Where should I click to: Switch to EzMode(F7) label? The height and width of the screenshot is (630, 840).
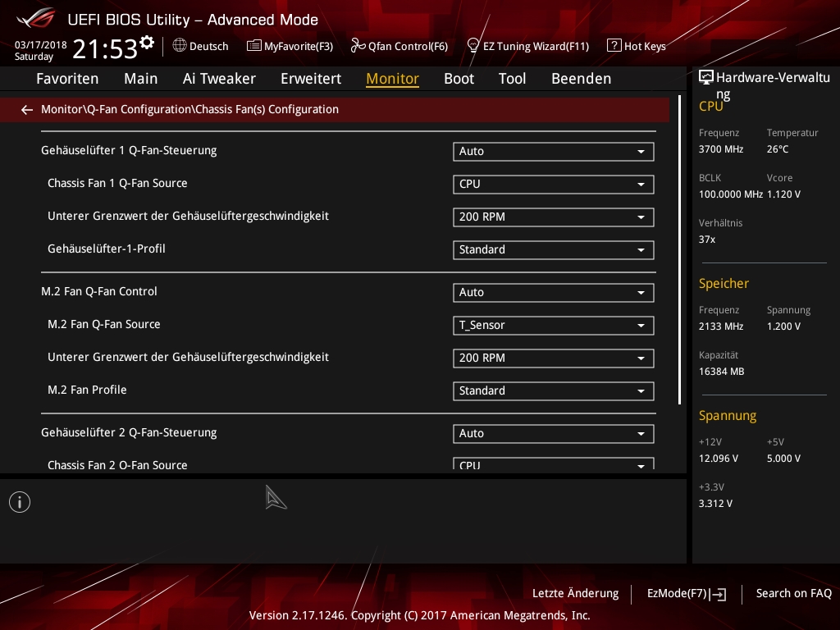pos(677,594)
